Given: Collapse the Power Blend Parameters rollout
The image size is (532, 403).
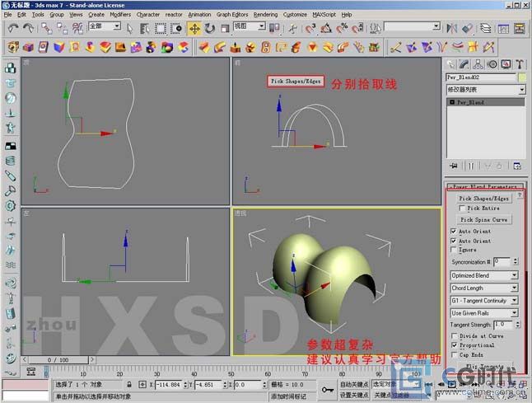Looking at the screenshot, I should pos(485,187).
